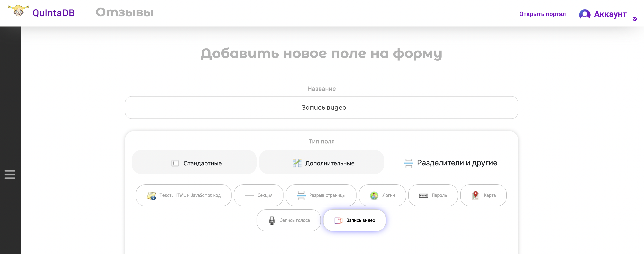Choose the Карта field type
644x254 pixels.
coord(483,195)
